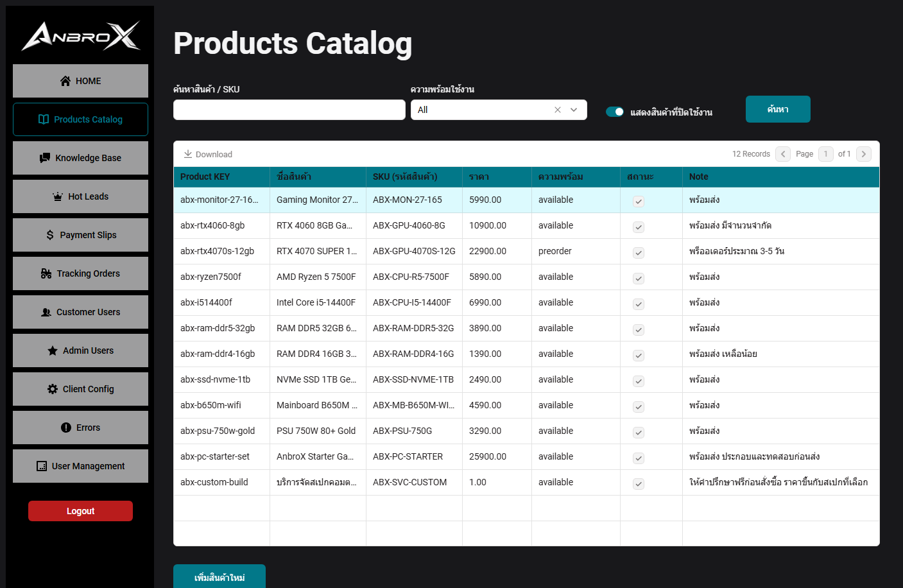Click the Customer Users people icon
Image resolution: width=903 pixels, height=588 pixels.
point(46,312)
